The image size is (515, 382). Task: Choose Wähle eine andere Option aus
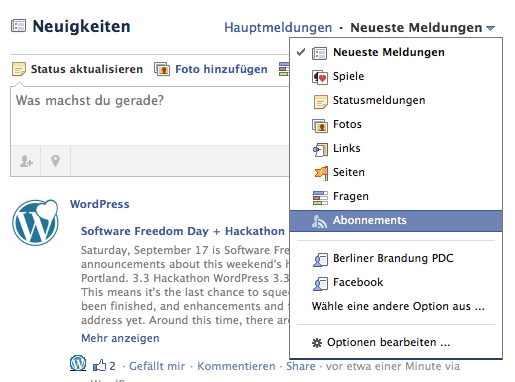click(398, 306)
